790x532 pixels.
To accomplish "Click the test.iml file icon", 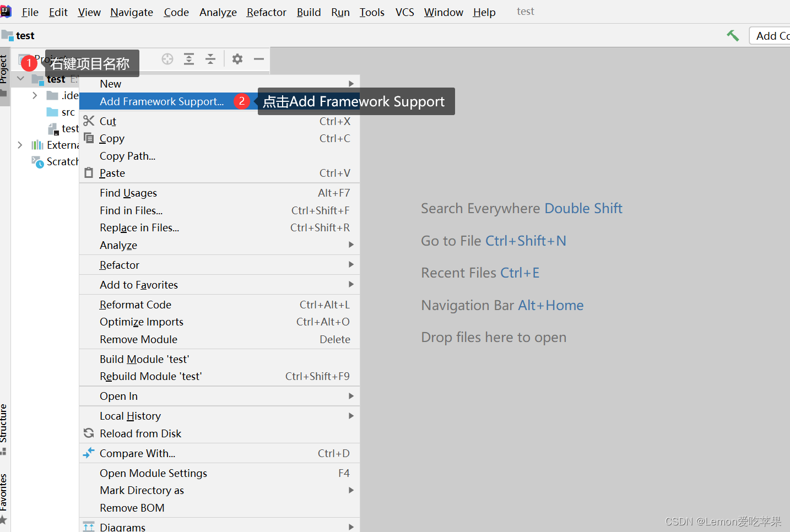I will pos(53,129).
